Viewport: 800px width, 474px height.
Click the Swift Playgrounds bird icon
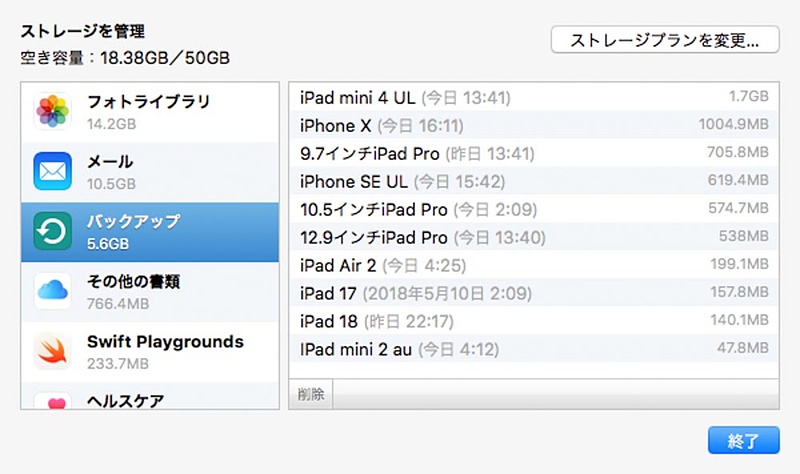pyautogui.click(x=53, y=351)
